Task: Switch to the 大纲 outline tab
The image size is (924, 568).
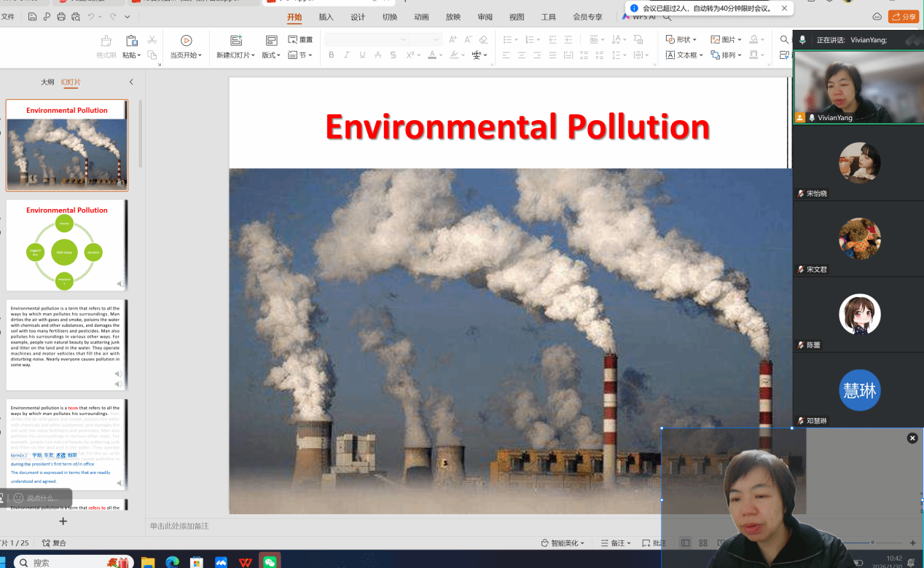Action: coord(47,82)
